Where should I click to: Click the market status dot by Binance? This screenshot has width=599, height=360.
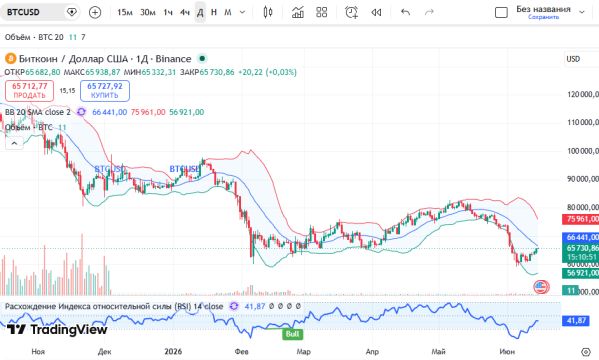[x=202, y=58]
